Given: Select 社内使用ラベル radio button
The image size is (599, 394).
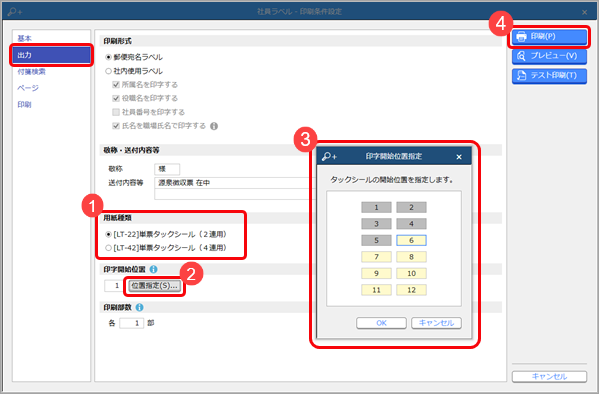Looking at the screenshot, I should [108, 71].
